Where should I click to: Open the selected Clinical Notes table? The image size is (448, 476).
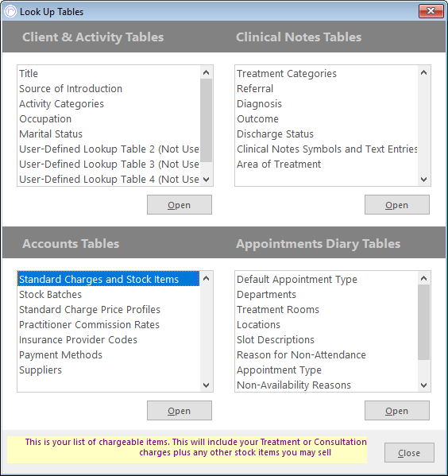click(x=397, y=205)
